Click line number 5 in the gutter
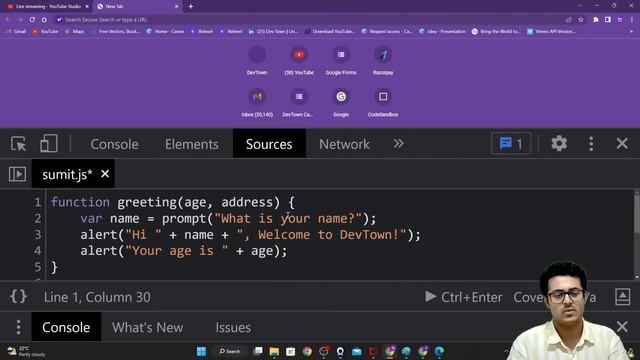The image size is (640, 360). point(38,267)
